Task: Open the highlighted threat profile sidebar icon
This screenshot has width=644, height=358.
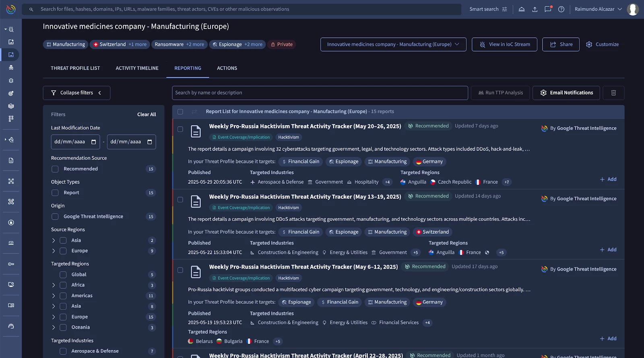Action: pyautogui.click(x=11, y=55)
